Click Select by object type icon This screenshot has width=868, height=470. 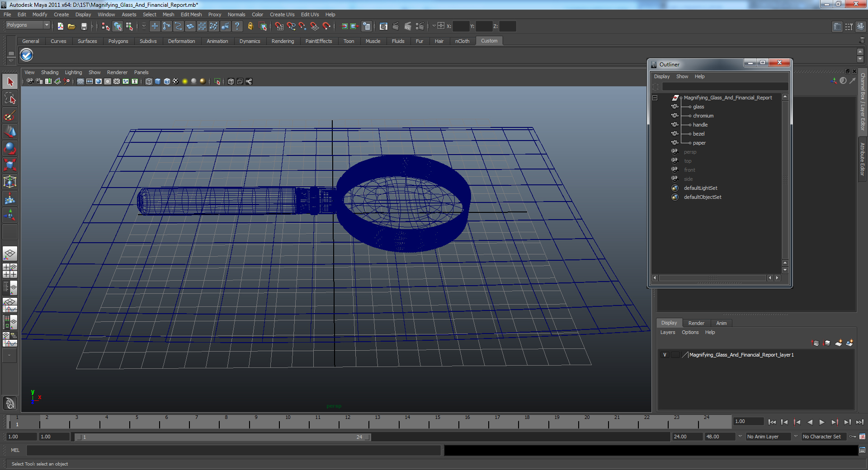click(118, 26)
